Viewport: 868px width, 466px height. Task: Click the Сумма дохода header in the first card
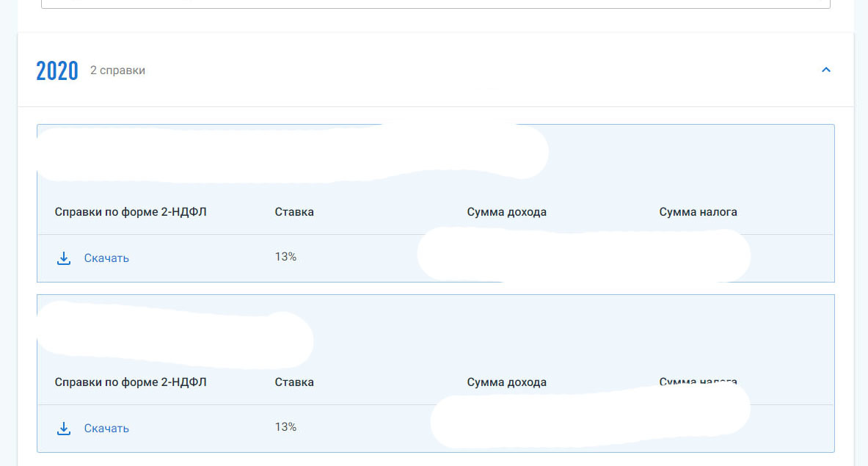(x=506, y=212)
